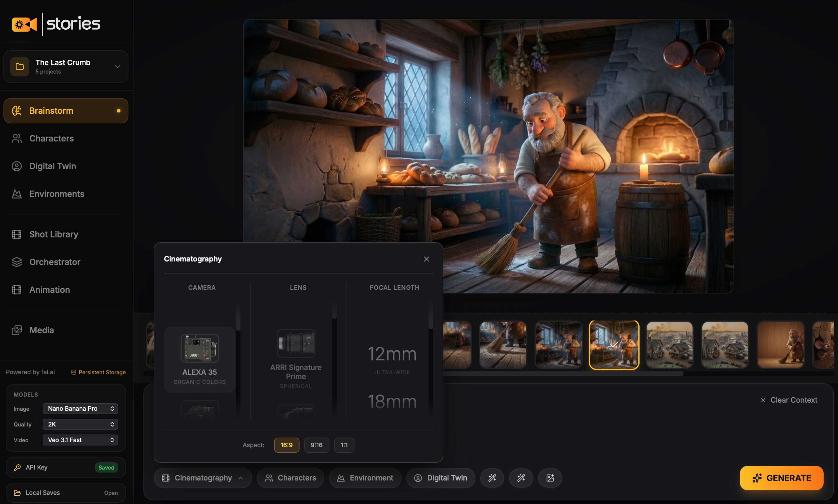
Task: Open the Shot Library
Action: (x=54, y=234)
